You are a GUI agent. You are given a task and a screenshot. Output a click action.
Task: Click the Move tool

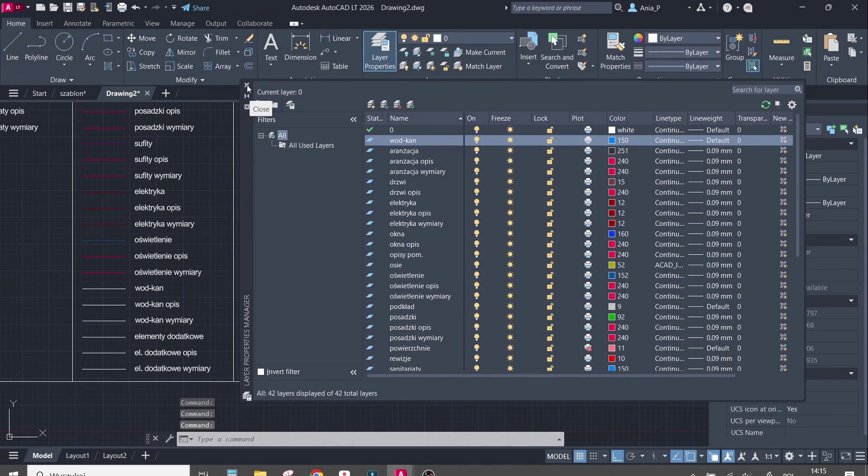(142, 38)
